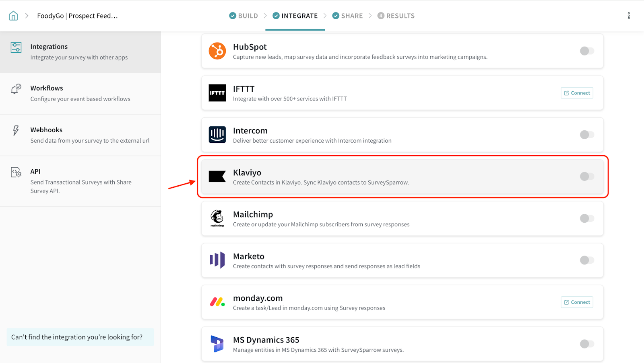The image size is (644, 363).
Task: Click the Klaviyo flag logo
Action: click(217, 176)
